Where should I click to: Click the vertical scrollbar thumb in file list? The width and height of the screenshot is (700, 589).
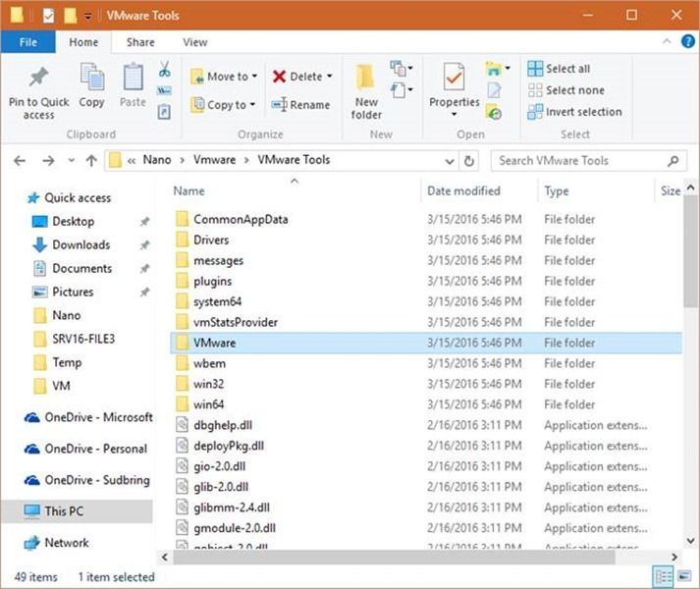[x=690, y=251]
